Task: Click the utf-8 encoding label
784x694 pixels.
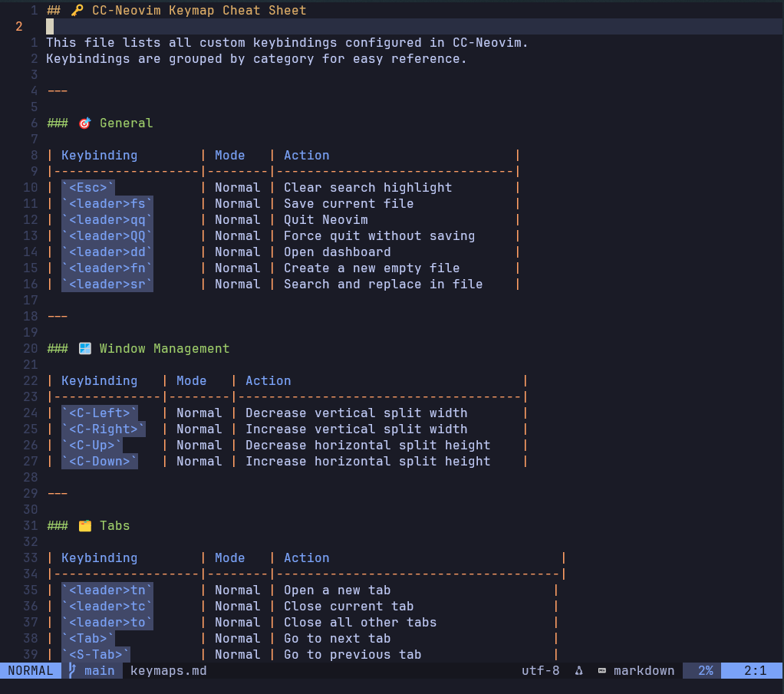Action: 540,671
